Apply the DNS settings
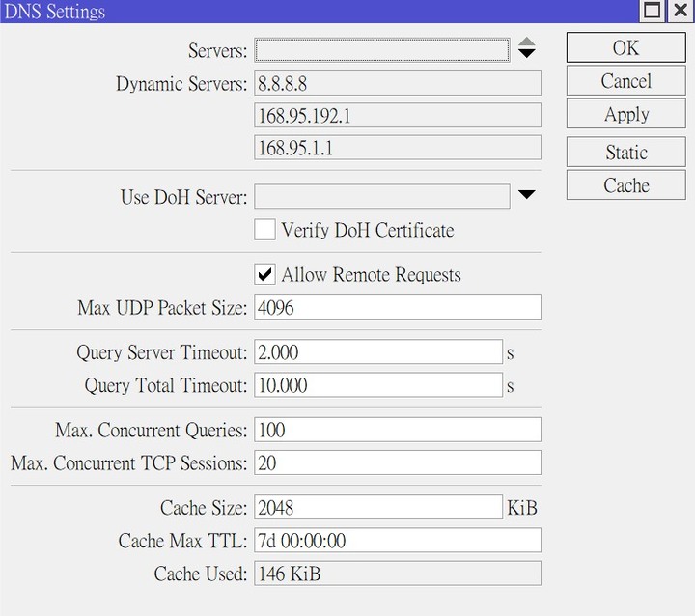Viewport: 695px width, 616px height. click(625, 114)
